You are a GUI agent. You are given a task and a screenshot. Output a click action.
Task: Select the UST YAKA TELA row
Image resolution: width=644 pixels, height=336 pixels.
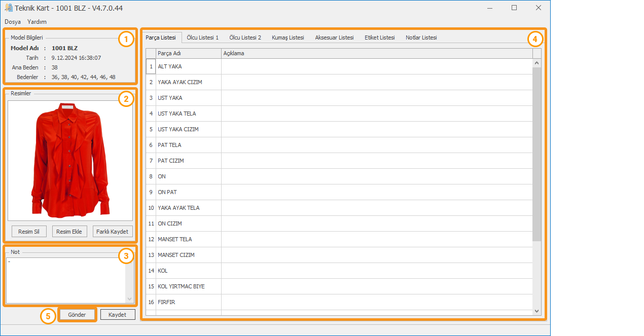pos(176,114)
